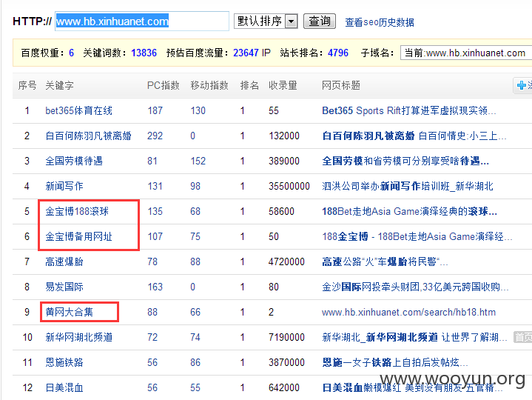Open the 子域名 subdomain combo box
532x400 pixels.
(466, 53)
